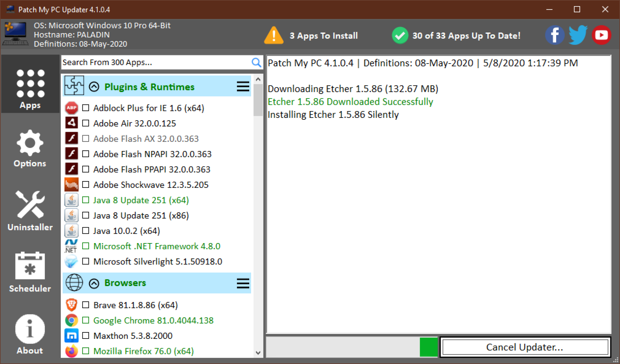
Task: Click the Adobe Flash PPAPI icon
Action: tap(71, 169)
